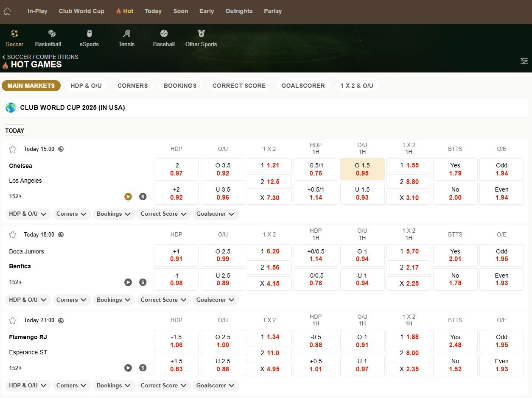Switch to the Corners tab

coord(133,86)
